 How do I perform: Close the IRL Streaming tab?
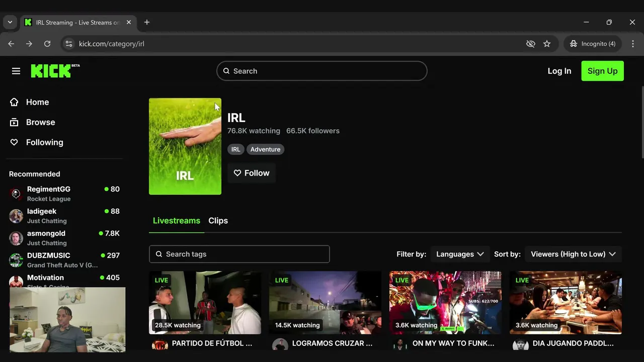click(129, 22)
